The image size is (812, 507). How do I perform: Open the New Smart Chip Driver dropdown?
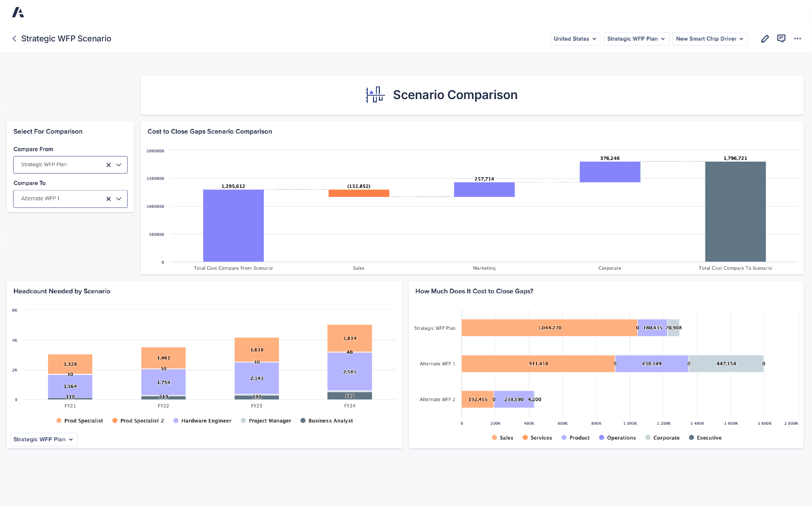[710, 39]
